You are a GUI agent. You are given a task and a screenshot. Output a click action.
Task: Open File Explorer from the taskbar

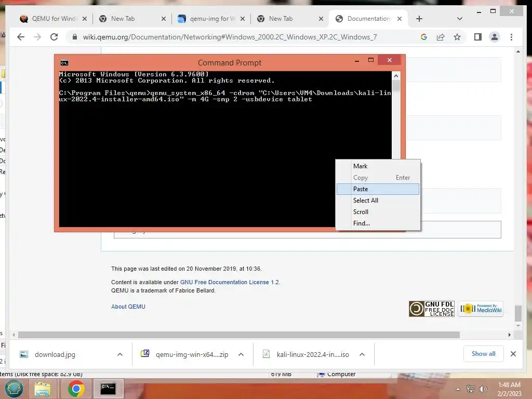[x=43, y=389]
